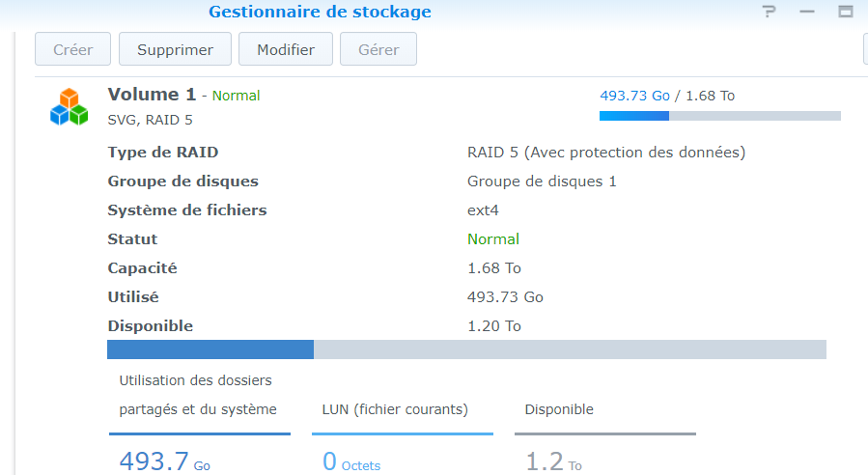
Task: Select the shared folders and system usage legend
Action: [198, 395]
